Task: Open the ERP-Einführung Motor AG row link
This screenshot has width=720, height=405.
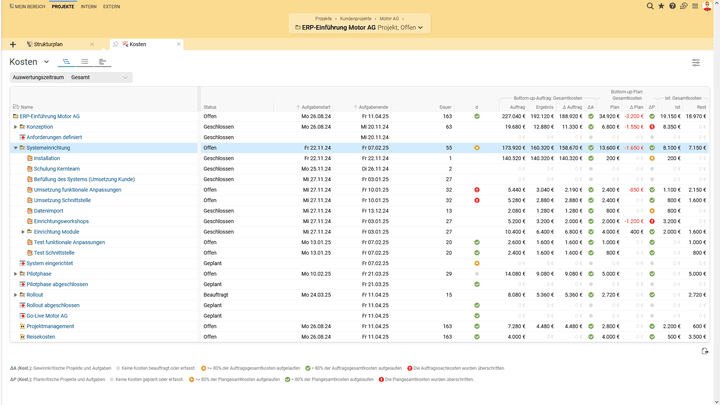Action: [50, 116]
